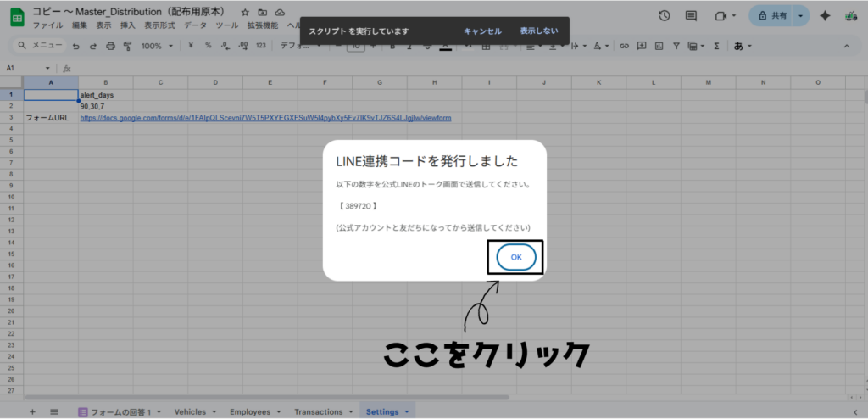Image resolution: width=868 pixels, height=419 pixels.
Task: Click the Gemini sparkle icon
Action: point(824,16)
